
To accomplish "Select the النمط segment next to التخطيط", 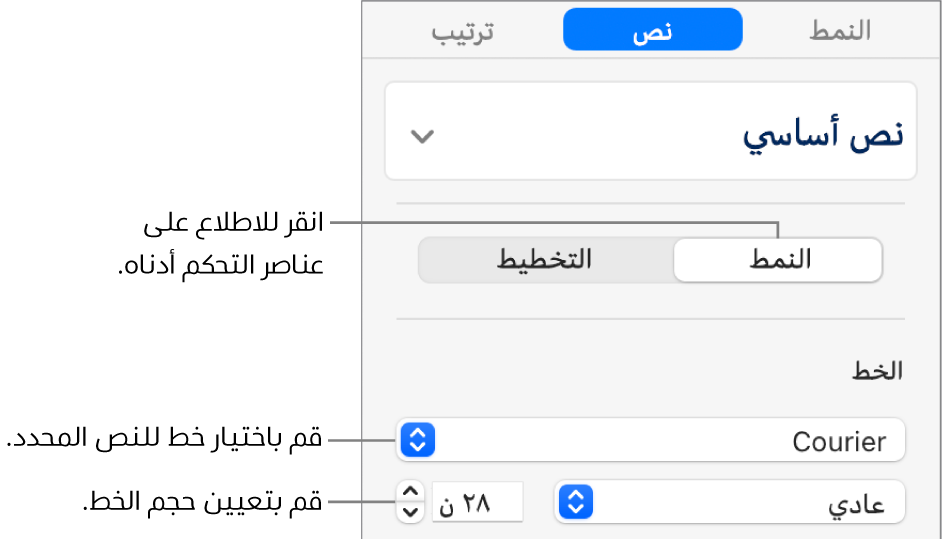I will (779, 261).
